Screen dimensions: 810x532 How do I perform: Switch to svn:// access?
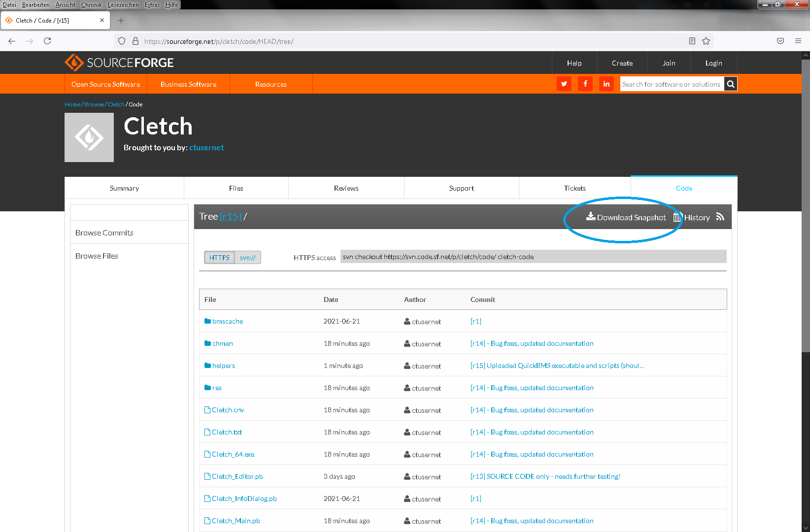point(248,258)
